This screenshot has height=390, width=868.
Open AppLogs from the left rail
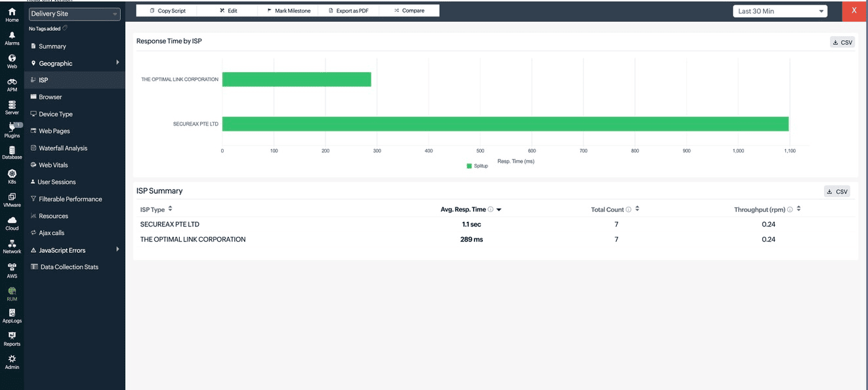pyautogui.click(x=12, y=316)
